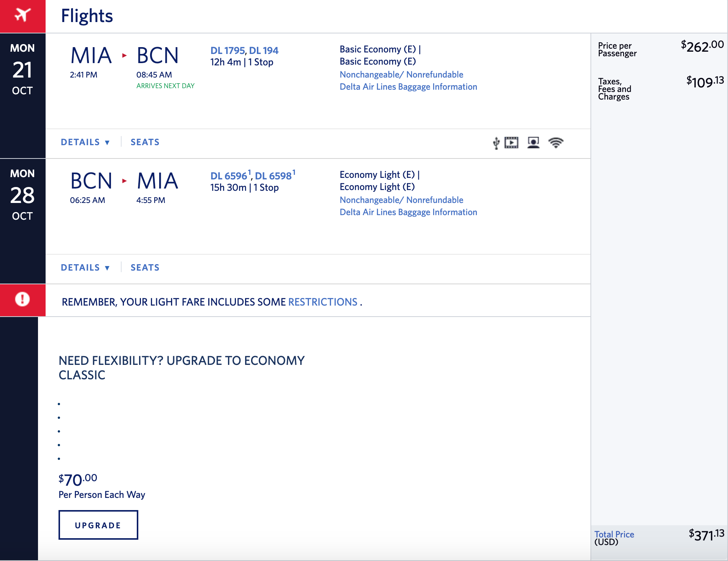Open Nonchangeable/Nonrefundable link for Basic Economy flight
The width and height of the screenshot is (728, 561).
(x=402, y=74)
